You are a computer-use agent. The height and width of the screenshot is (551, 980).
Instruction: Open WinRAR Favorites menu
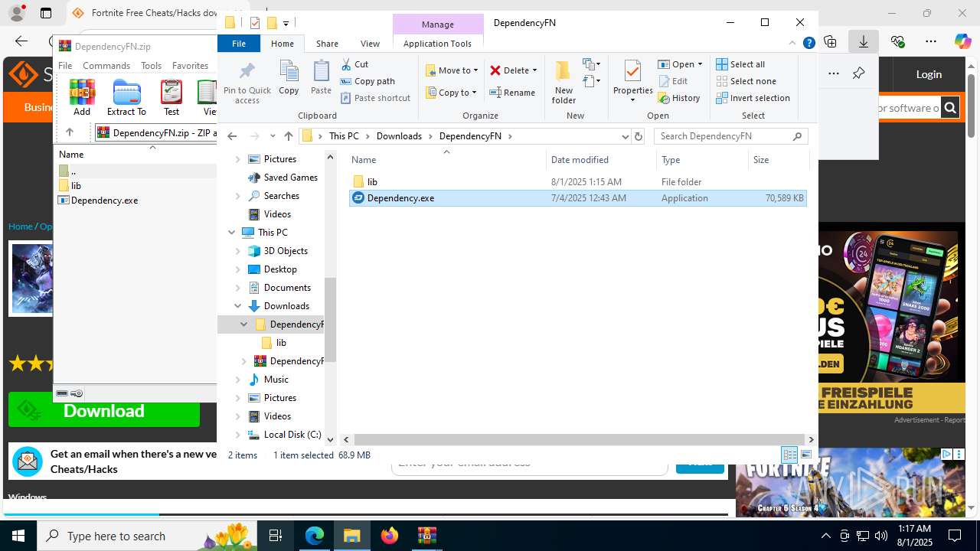[x=190, y=66]
